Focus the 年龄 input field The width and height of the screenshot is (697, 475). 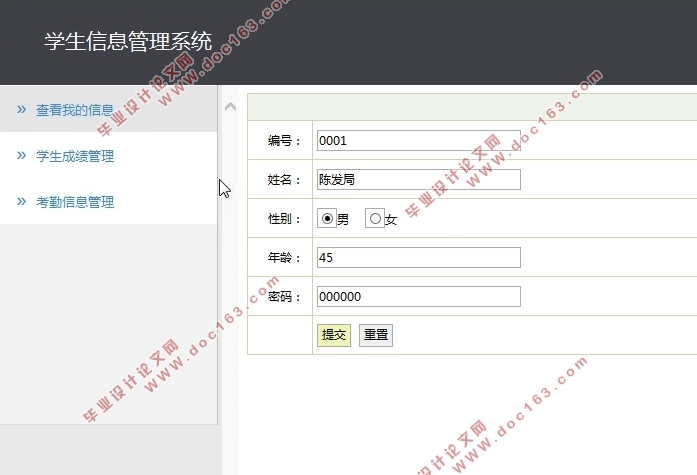pos(419,258)
